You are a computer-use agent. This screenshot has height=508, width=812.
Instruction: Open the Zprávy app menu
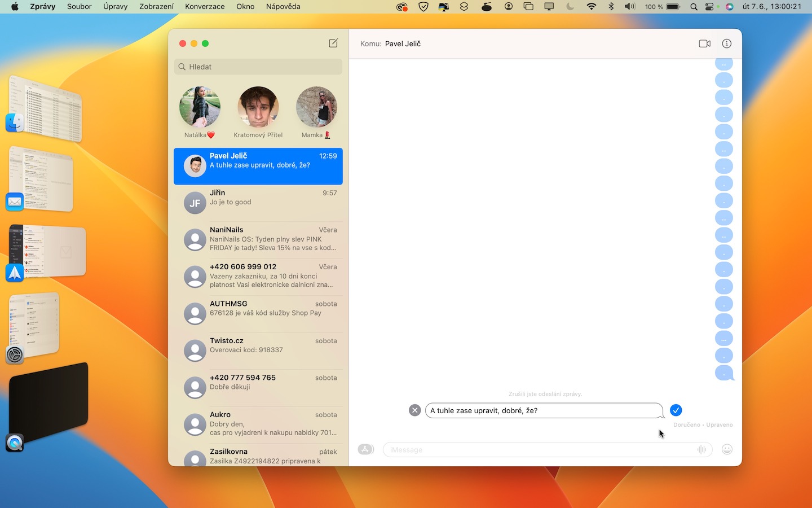tap(42, 7)
